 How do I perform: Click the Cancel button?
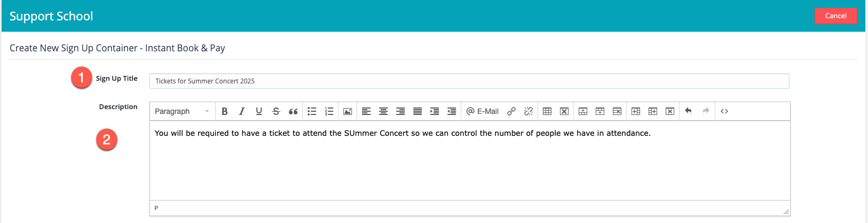[x=835, y=16]
